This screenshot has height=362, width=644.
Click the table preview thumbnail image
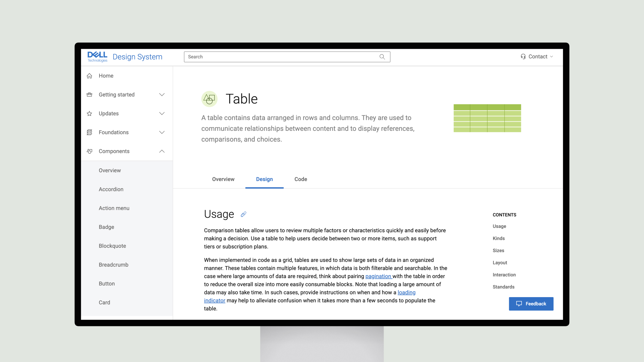click(x=487, y=117)
